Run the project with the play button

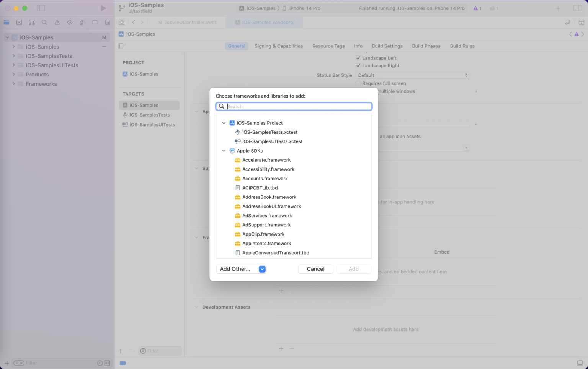(x=103, y=8)
